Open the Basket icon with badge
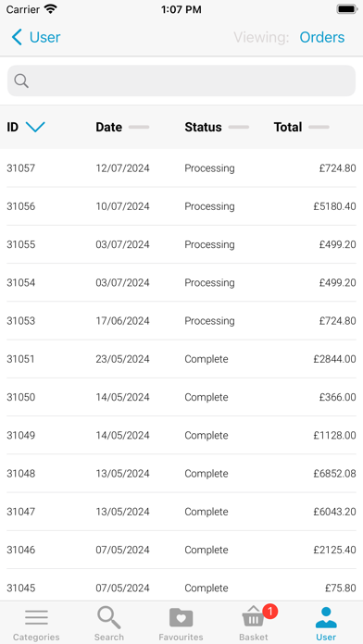363x644 pixels. pyautogui.click(x=254, y=616)
